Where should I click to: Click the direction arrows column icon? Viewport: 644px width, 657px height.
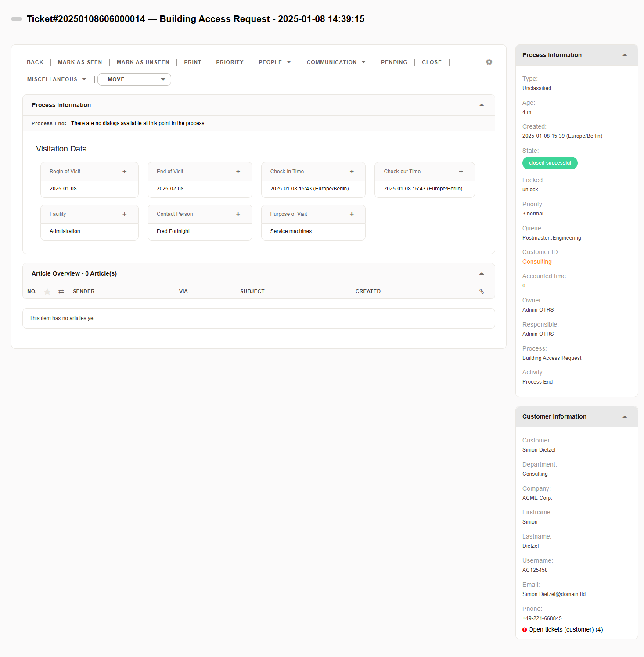tap(61, 291)
